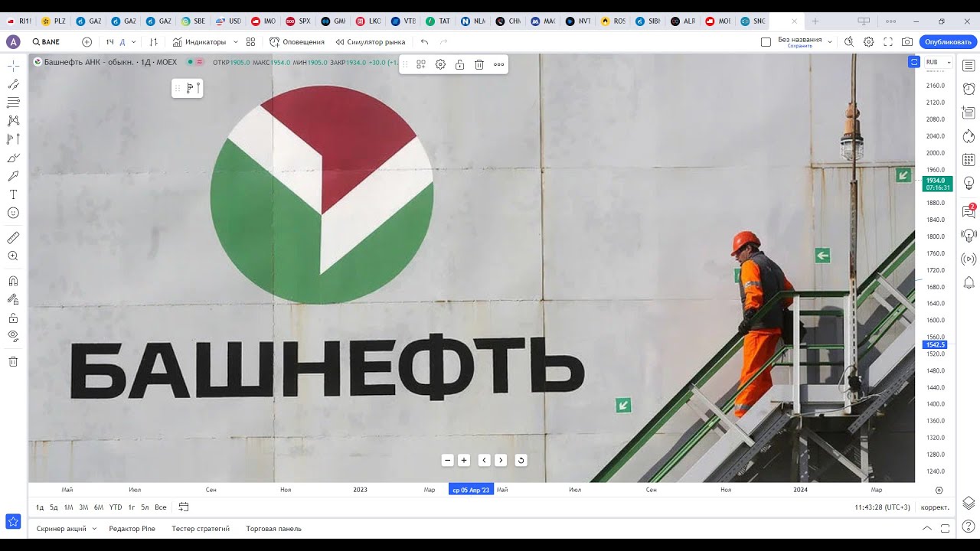Open the layout selection square icon
The width and height of the screenshot is (980, 551).
[766, 42]
